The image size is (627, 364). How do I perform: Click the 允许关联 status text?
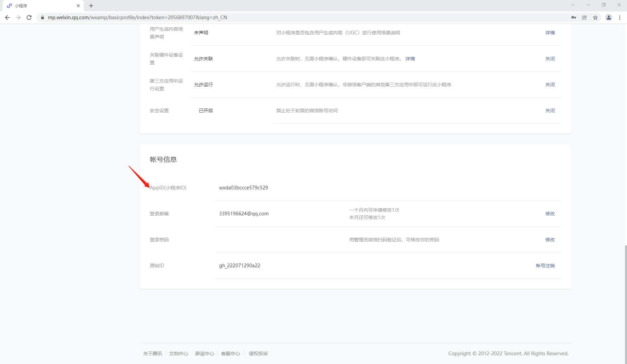pyautogui.click(x=203, y=59)
